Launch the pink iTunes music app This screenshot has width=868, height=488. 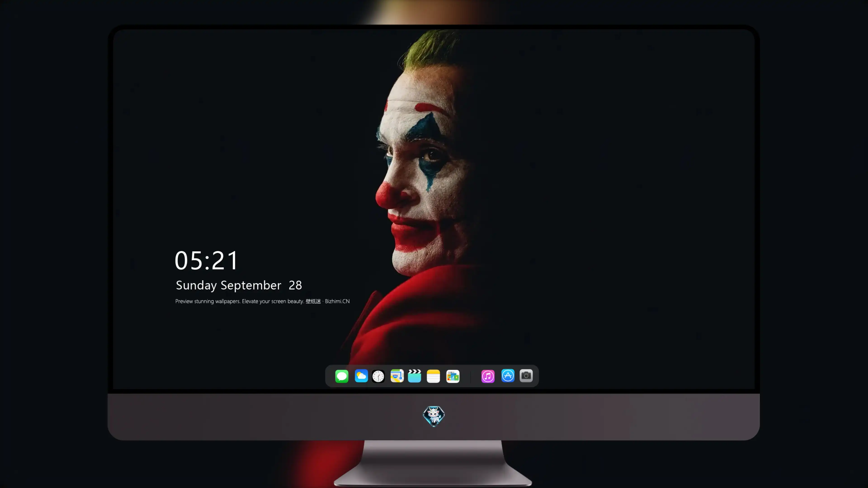pyautogui.click(x=488, y=376)
